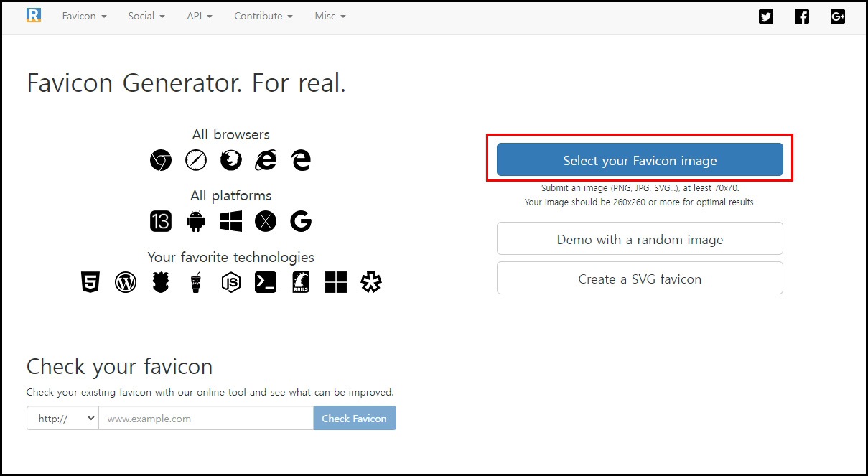The image size is (868, 476).
Task: Expand the Misc menu
Action: (x=330, y=16)
